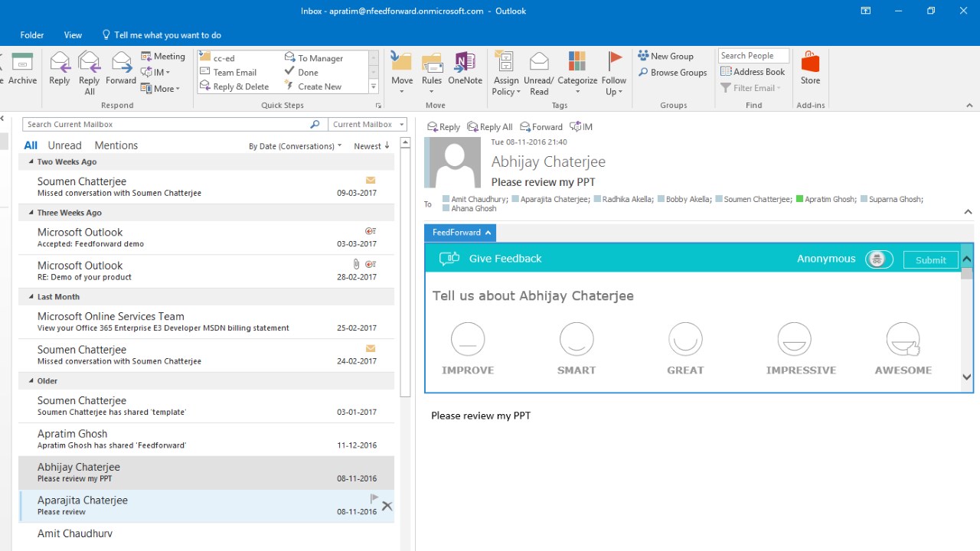
Task: Apply the Reply & Delete quick step
Action: pos(234,87)
